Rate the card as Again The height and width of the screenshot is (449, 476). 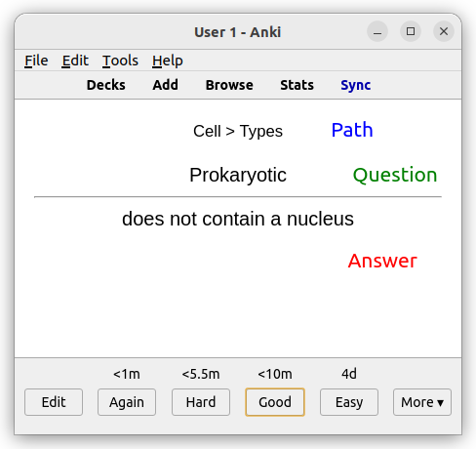pos(127,402)
